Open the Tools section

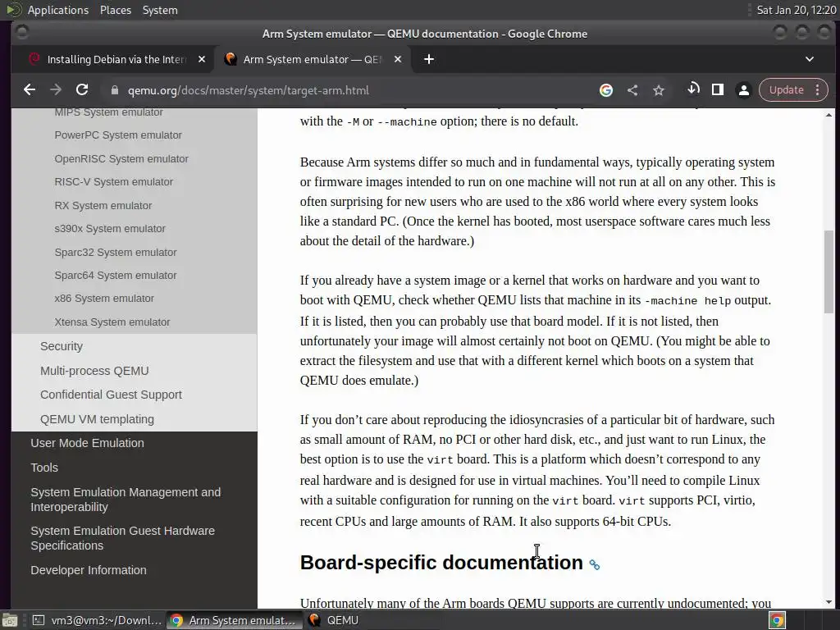point(44,468)
